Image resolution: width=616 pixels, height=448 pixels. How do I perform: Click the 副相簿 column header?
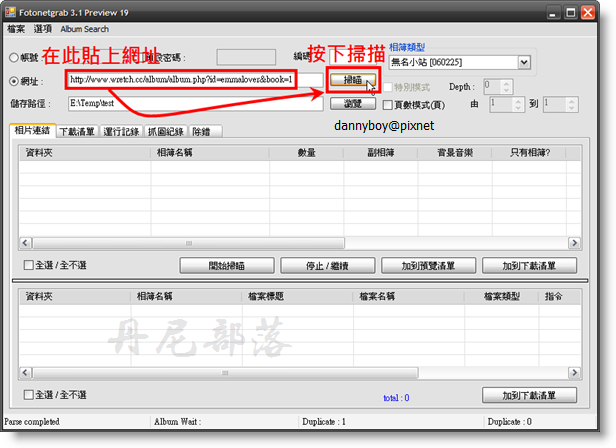(380, 152)
